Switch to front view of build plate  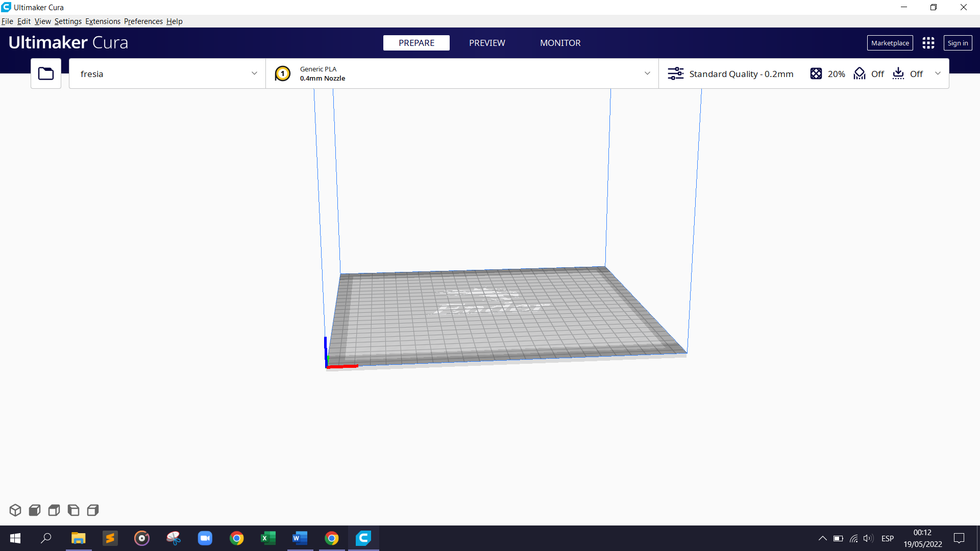(34, 510)
